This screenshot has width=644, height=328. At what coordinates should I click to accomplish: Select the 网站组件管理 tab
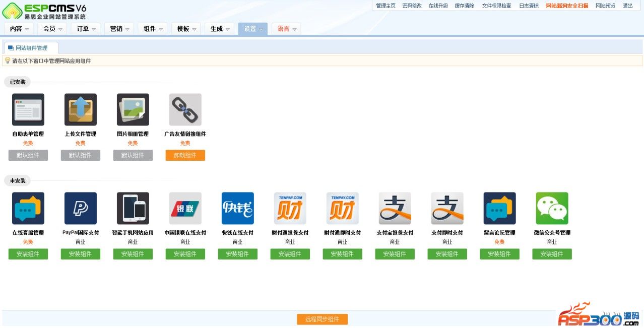[31, 48]
